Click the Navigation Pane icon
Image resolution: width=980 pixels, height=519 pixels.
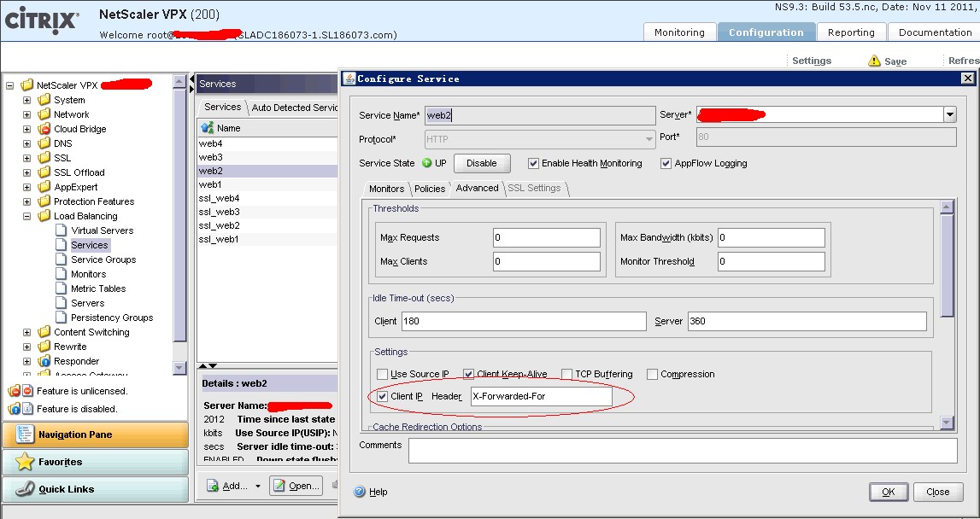point(25,434)
